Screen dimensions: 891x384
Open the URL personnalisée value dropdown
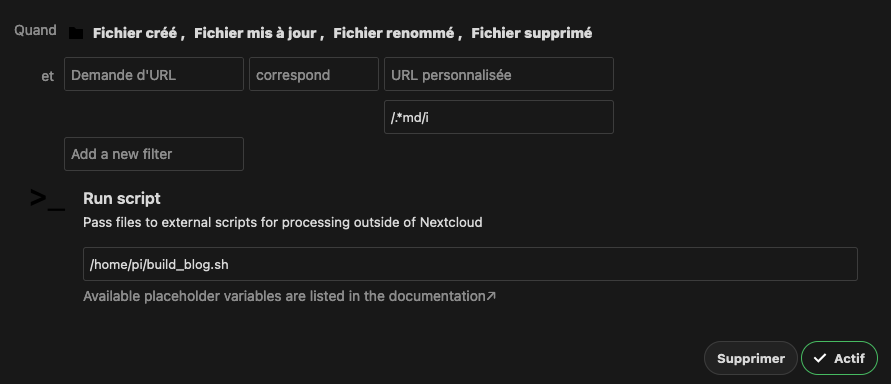499,74
